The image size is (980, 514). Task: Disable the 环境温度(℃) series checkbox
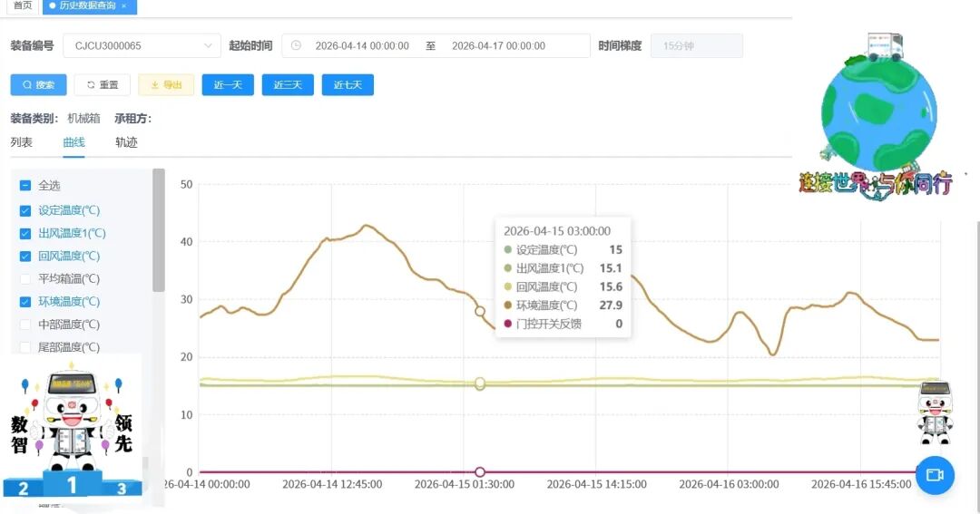pos(25,301)
